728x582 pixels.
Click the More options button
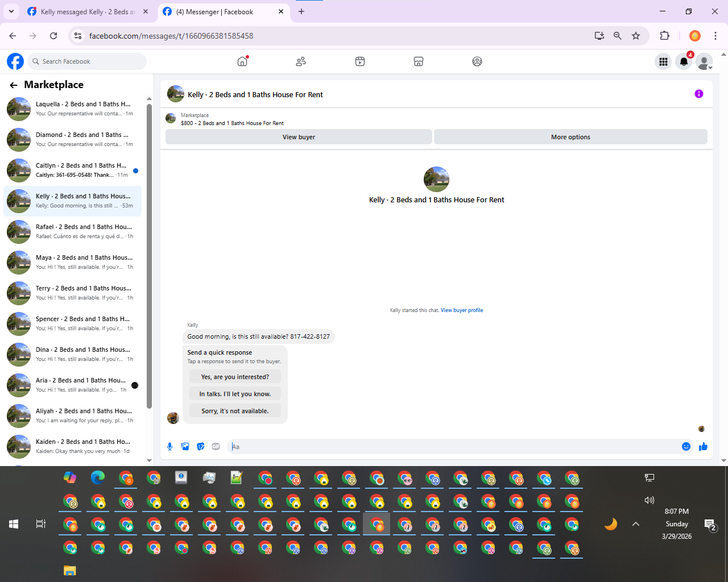pyautogui.click(x=570, y=137)
